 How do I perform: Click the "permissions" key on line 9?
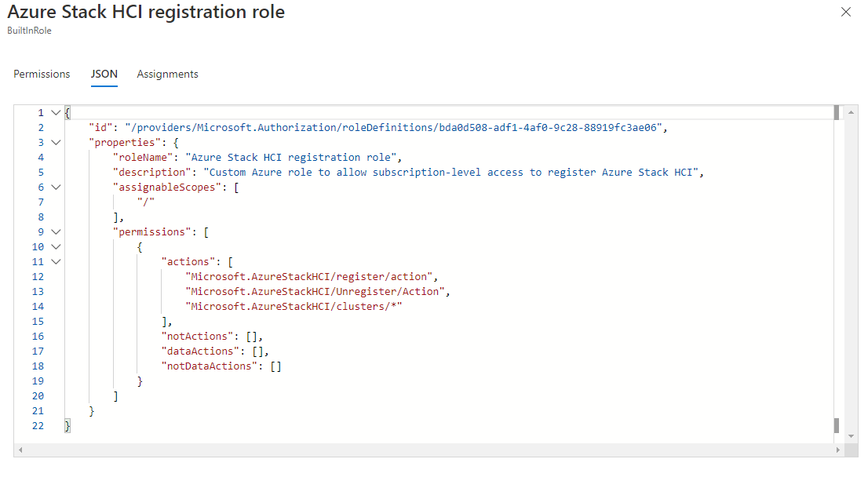pos(151,232)
